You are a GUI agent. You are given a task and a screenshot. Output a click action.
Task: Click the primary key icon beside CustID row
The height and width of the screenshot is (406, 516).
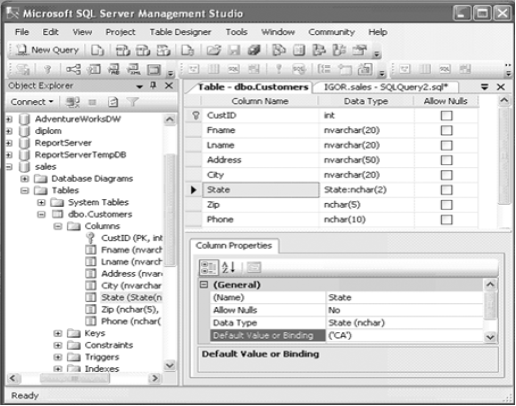coord(196,115)
